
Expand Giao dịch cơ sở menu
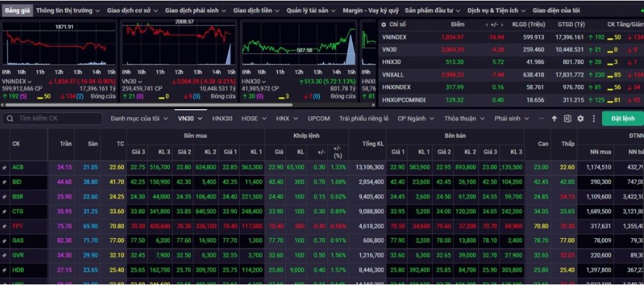(x=133, y=11)
